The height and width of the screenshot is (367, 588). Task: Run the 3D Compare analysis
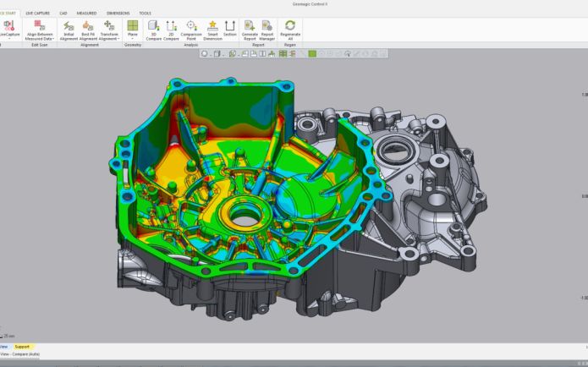[154, 30]
